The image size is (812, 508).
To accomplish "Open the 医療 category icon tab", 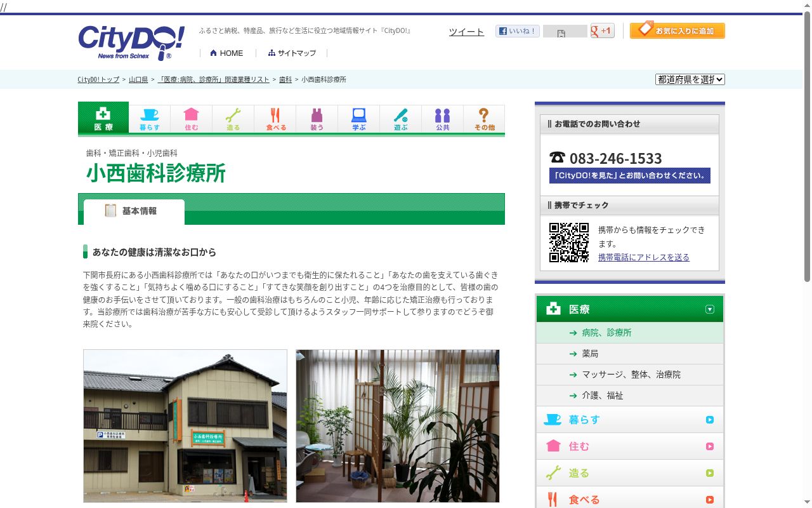I will coord(103,117).
